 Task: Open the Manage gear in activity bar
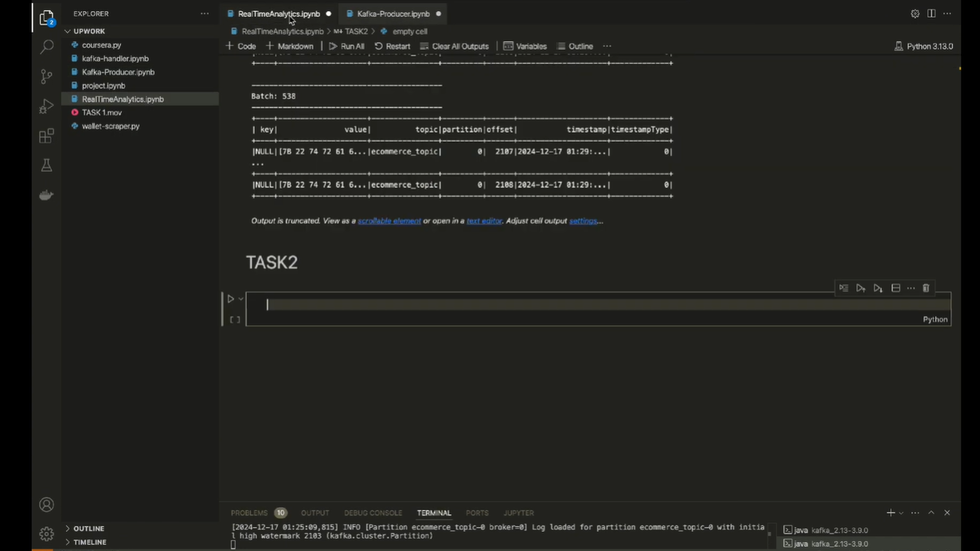coord(46,534)
